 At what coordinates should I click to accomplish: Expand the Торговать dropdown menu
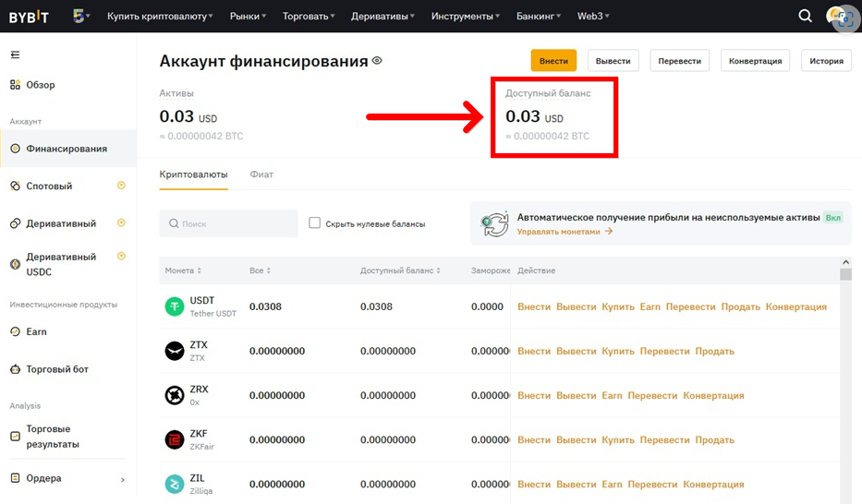309,17
